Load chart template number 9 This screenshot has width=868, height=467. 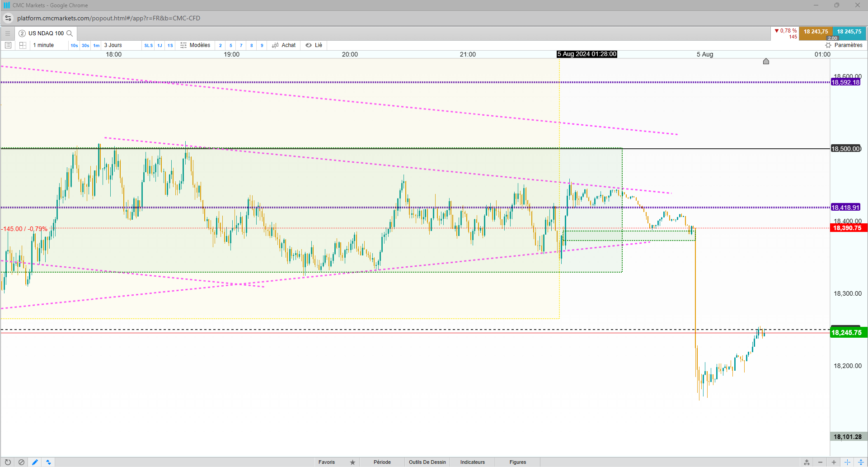click(x=262, y=45)
